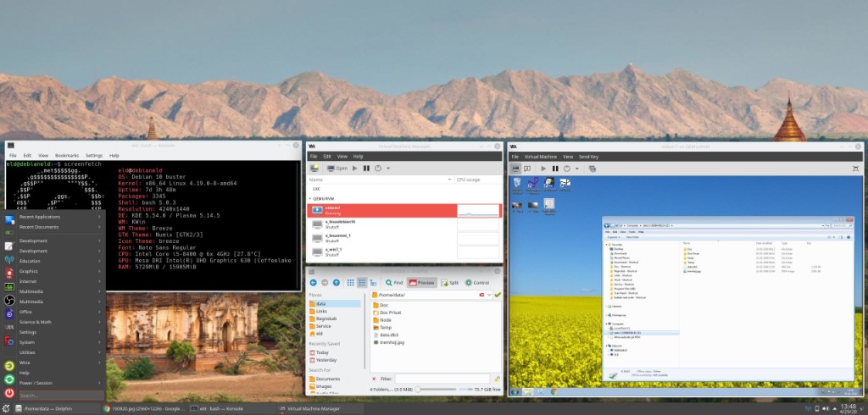Click the OBS Studio favorite icon in the launcher
Screen dimensions: 868x415
tap(9, 301)
